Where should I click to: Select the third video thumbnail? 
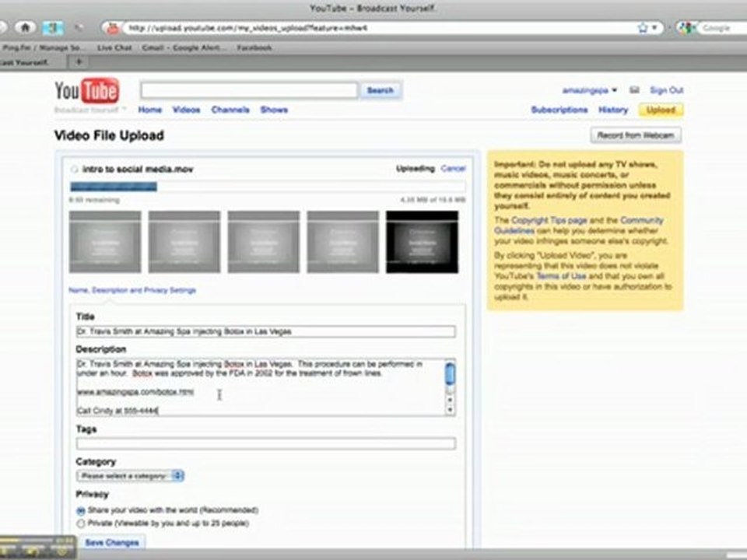coord(264,242)
